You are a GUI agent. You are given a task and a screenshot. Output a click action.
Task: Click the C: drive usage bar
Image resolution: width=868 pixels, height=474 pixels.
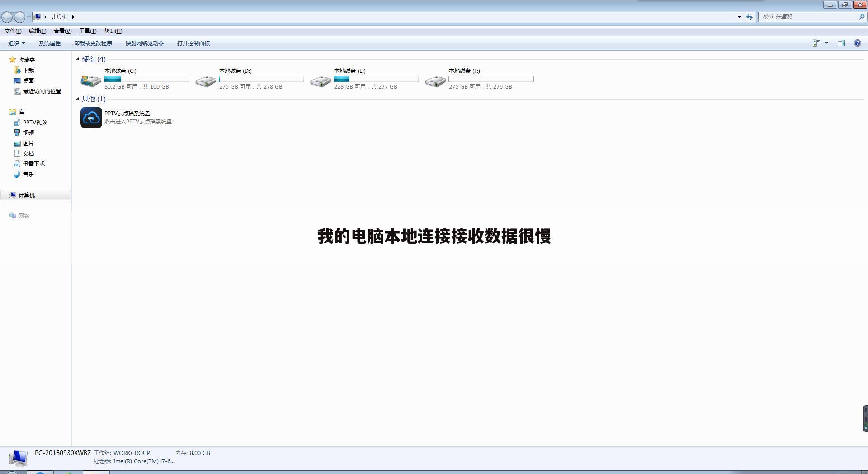coord(146,79)
